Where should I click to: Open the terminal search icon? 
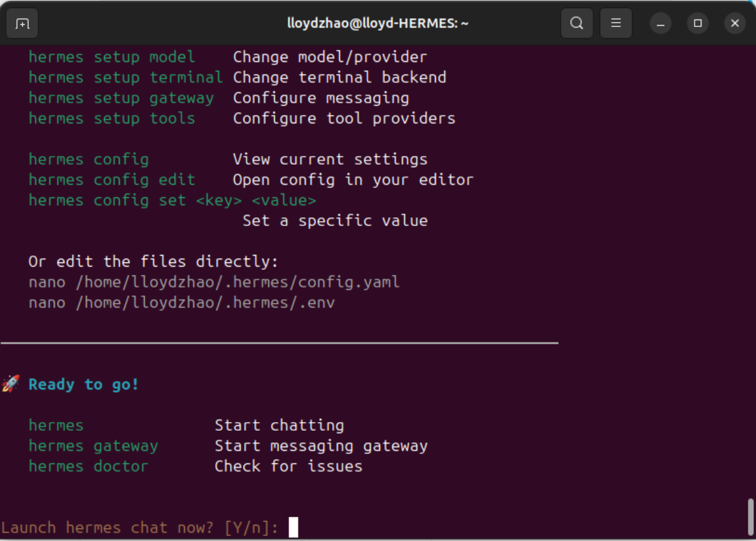[x=576, y=24]
